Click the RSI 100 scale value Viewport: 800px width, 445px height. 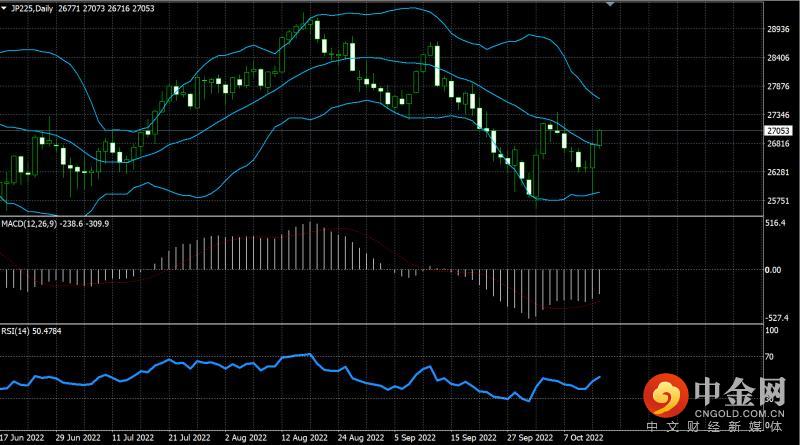tap(771, 330)
